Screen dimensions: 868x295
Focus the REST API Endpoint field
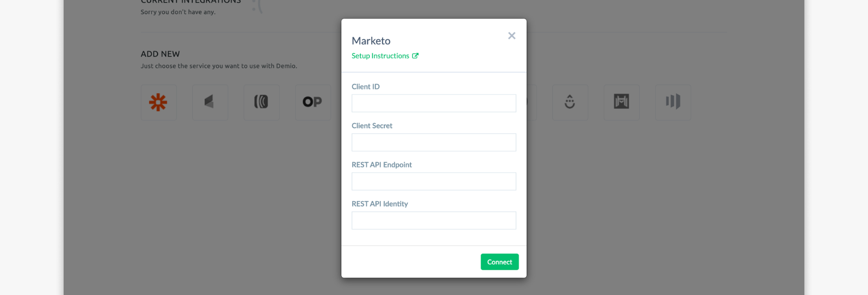pos(434,181)
